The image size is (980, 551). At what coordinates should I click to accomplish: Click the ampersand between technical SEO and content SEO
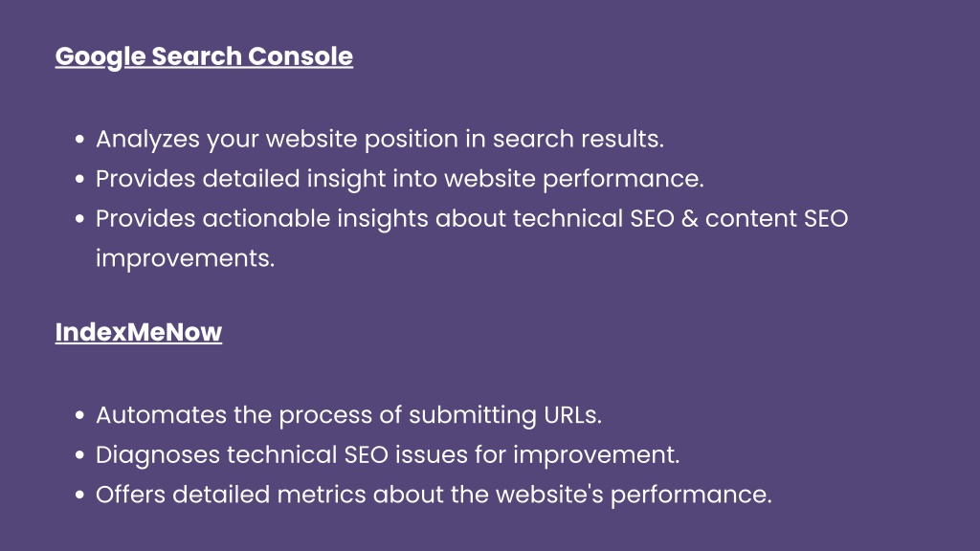click(x=689, y=219)
